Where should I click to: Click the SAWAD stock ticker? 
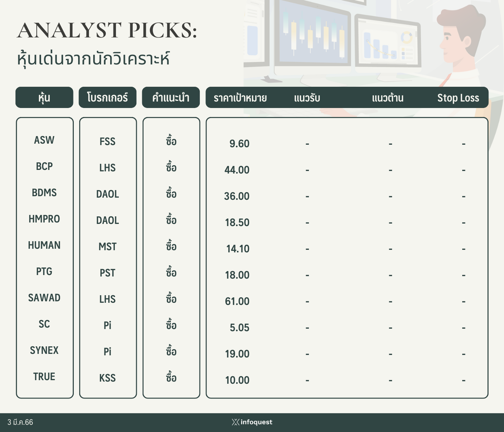click(44, 298)
